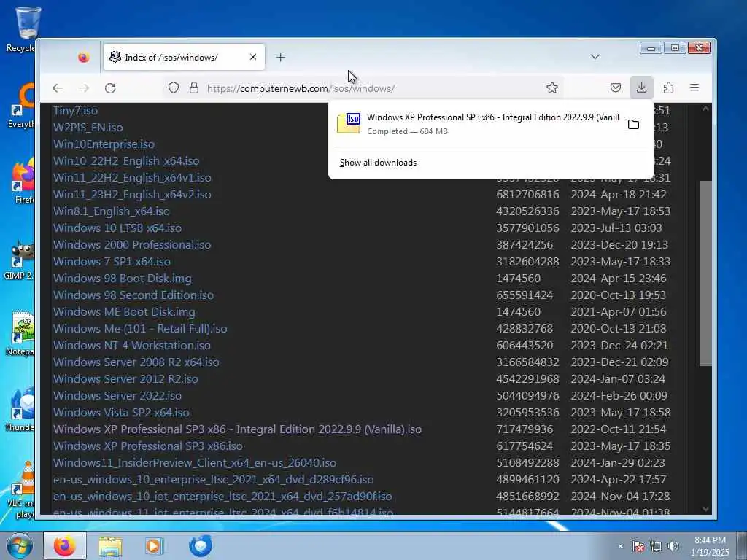This screenshot has width=747, height=560.
Task: Click XP Integral Edition 2022.9.9 (Vanilla).iso link
Action: 237,429
